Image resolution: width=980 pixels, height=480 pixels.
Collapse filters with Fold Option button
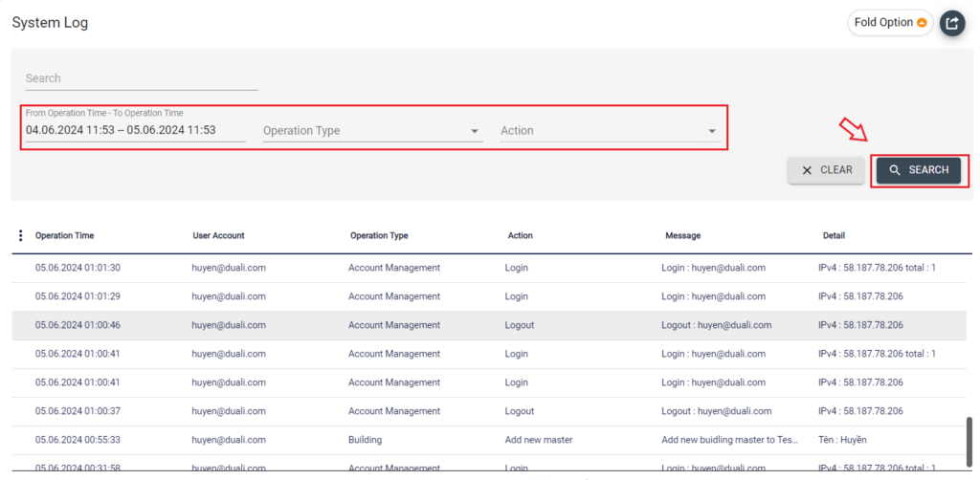point(889,23)
